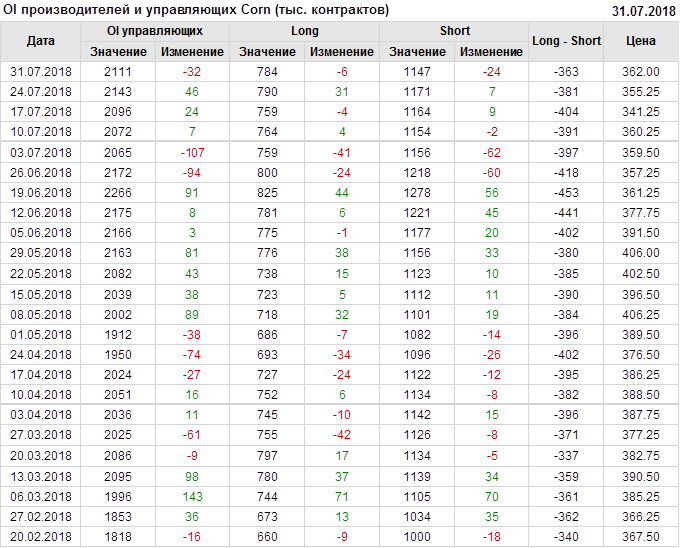Click the price cell 406.25
Screen dimensions: 680x548
point(640,314)
